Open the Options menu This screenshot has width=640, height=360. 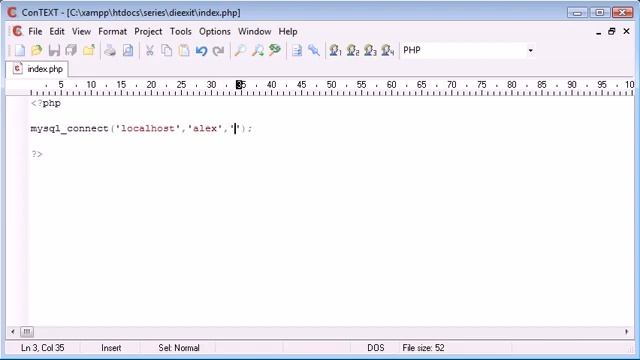coord(215,31)
